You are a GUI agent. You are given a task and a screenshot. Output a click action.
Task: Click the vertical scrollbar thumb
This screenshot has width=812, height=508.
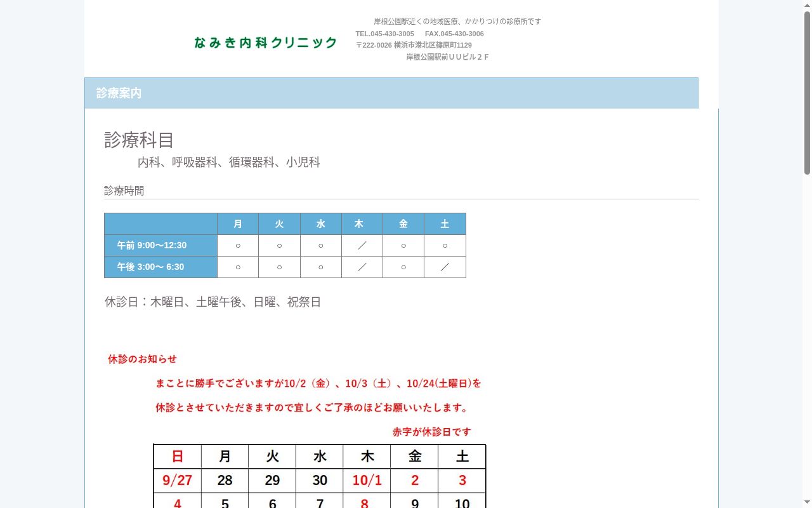[807, 93]
